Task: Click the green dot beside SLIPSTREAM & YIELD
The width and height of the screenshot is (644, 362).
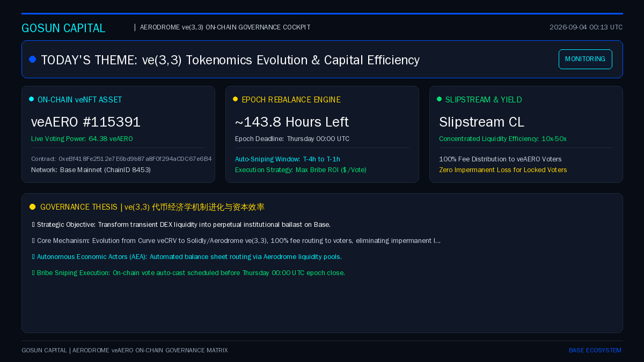Action: tap(440, 99)
